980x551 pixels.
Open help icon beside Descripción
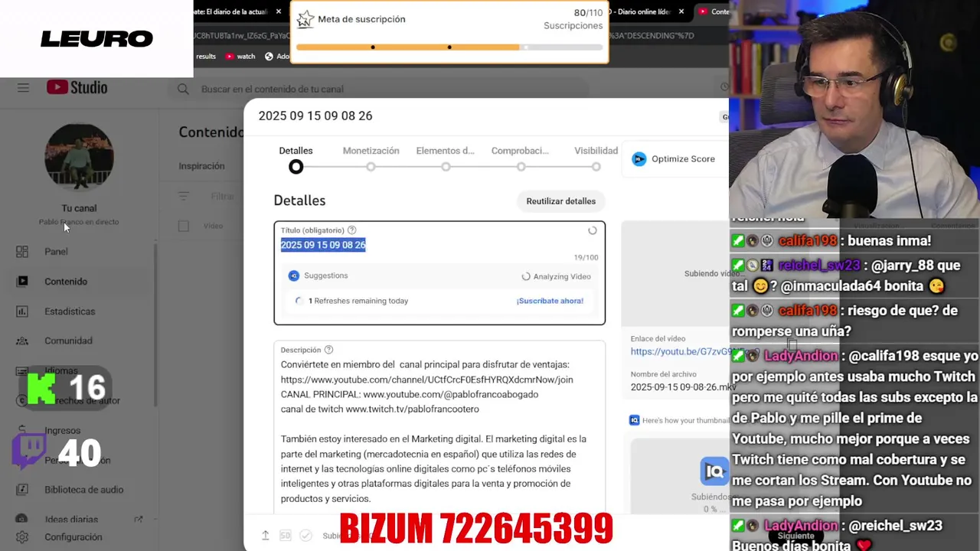(x=329, y=350)
